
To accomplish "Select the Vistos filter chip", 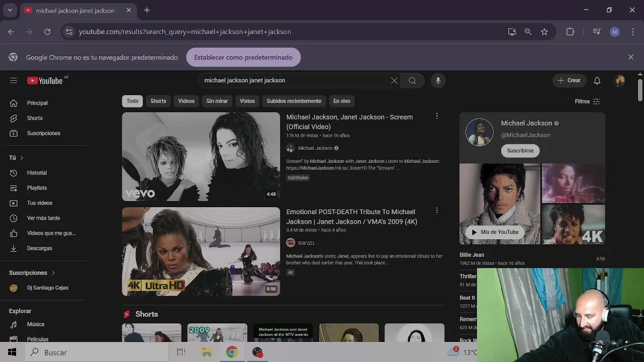I will [x=247, y=101].
